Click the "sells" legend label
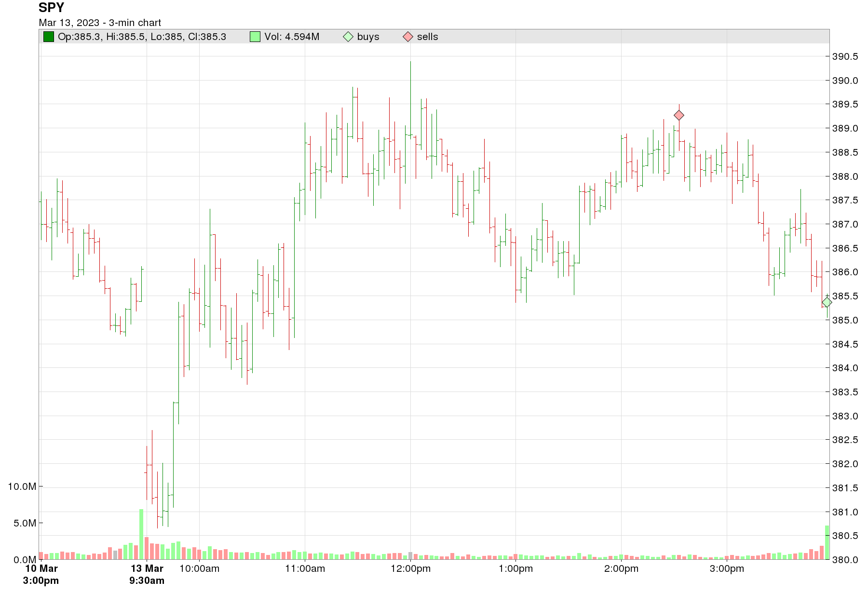Viewport: 868px width, 594px height. (428, 37)
